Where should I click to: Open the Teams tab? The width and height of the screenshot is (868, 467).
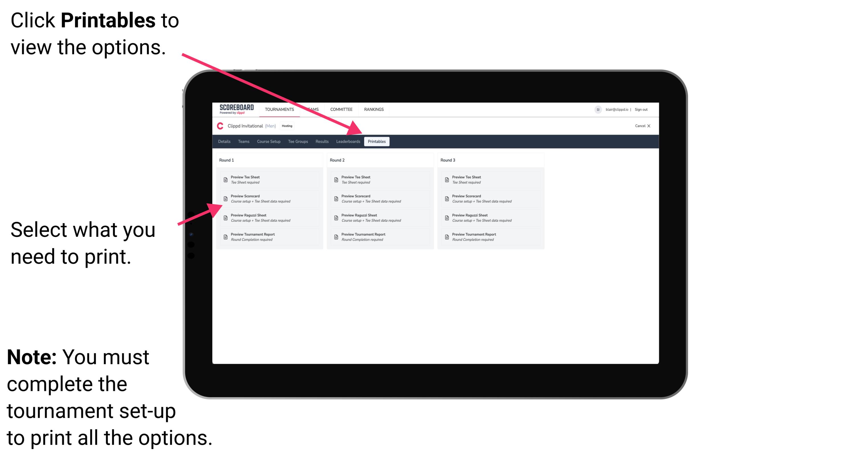244,141
